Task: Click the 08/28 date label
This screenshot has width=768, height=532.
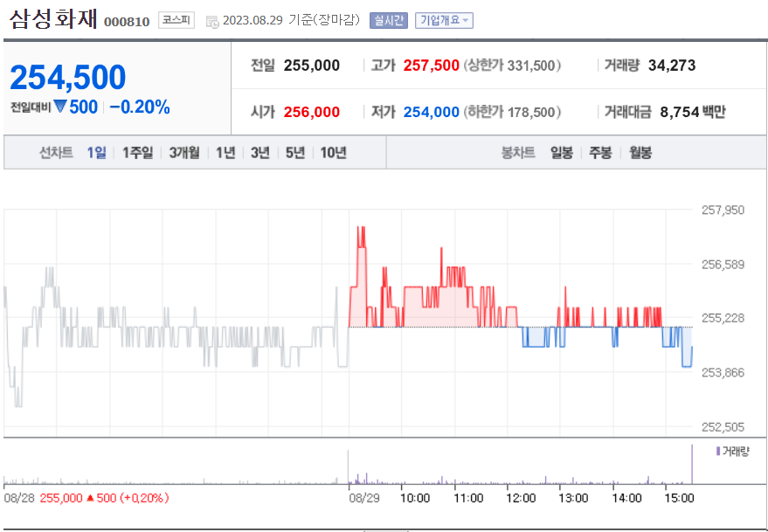Action: 19,498
